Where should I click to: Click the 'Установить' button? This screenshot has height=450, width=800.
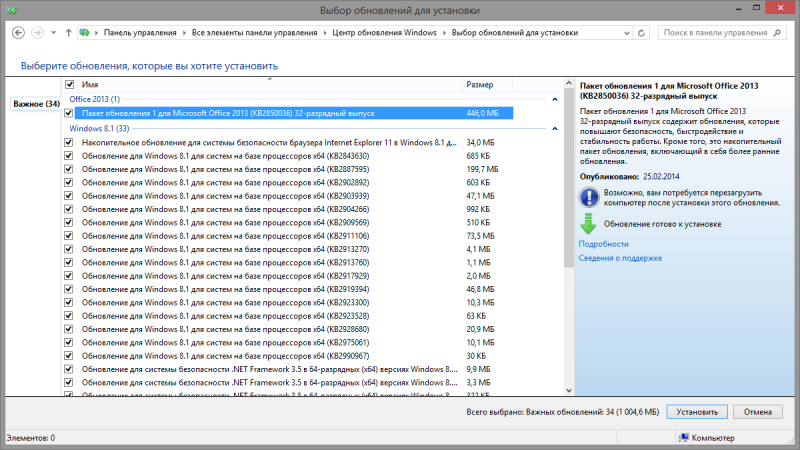(697, 412)
